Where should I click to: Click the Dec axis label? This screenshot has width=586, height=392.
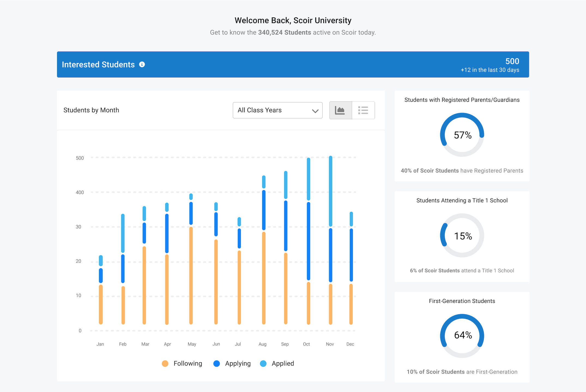pyautogui.click(x=350, y=344)
